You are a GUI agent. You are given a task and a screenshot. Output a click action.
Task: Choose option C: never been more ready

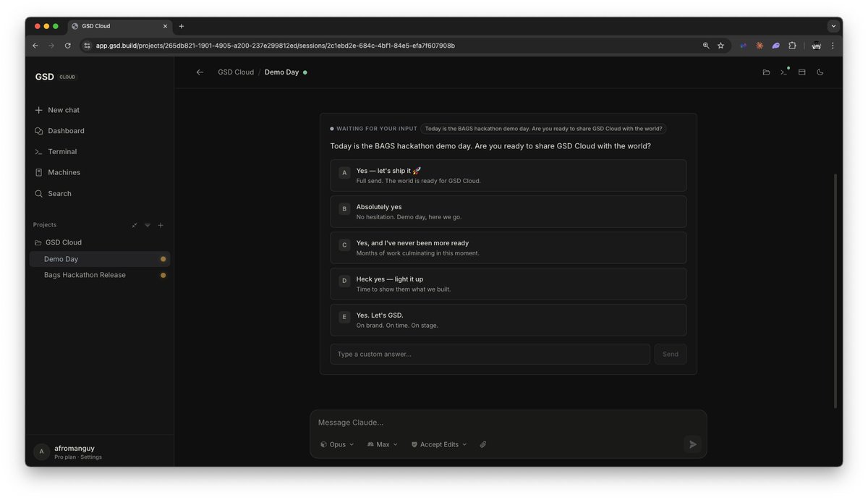pyautogui.click(x=509, y=248)
